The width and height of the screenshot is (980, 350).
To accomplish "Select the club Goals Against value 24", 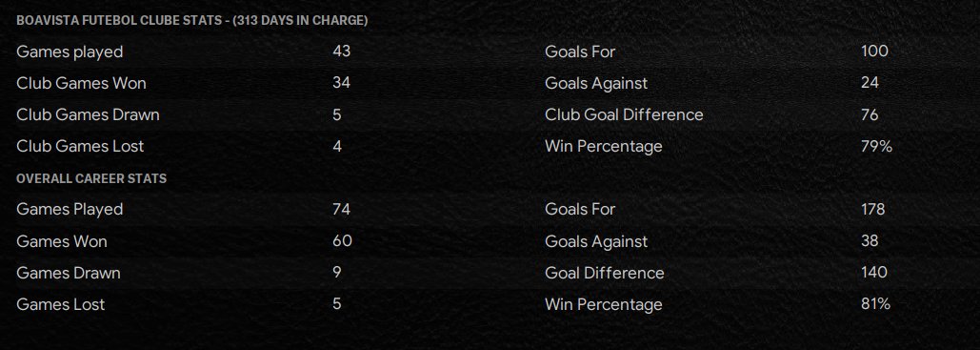I will coord(870,83).
